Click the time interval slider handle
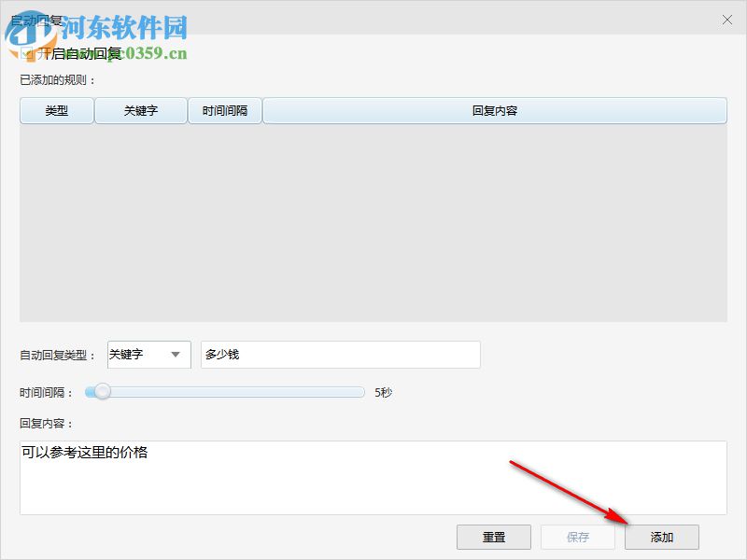Viewport: 747px width, 560px height. [102, 392]
